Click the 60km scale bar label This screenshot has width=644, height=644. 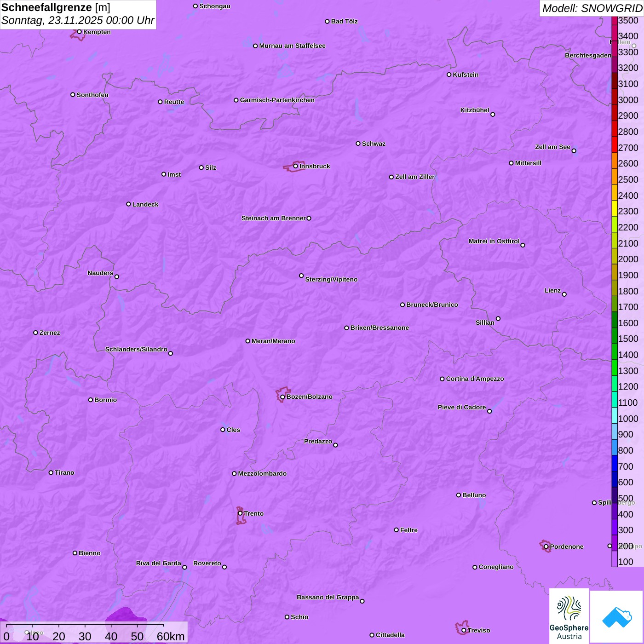click(171, 636)
